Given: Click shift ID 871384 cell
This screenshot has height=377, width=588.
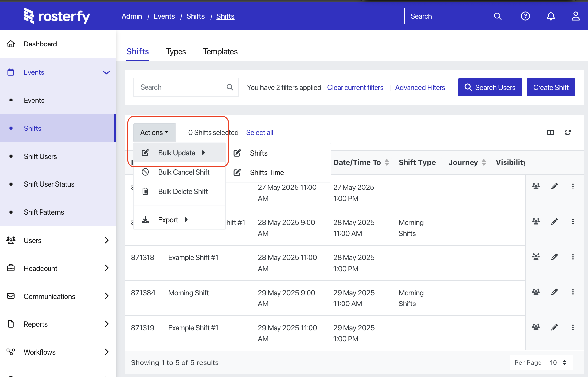Looking at the screenshot, I should tap(143, 293).
